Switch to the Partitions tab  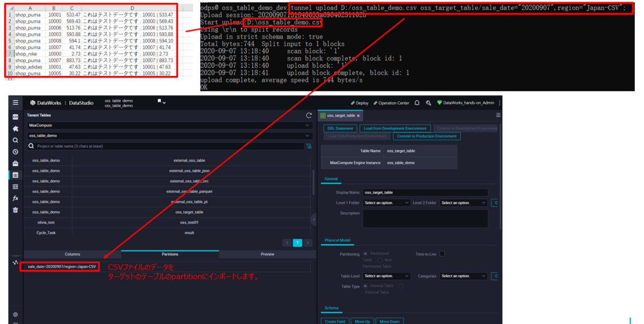tap(170, 254)
